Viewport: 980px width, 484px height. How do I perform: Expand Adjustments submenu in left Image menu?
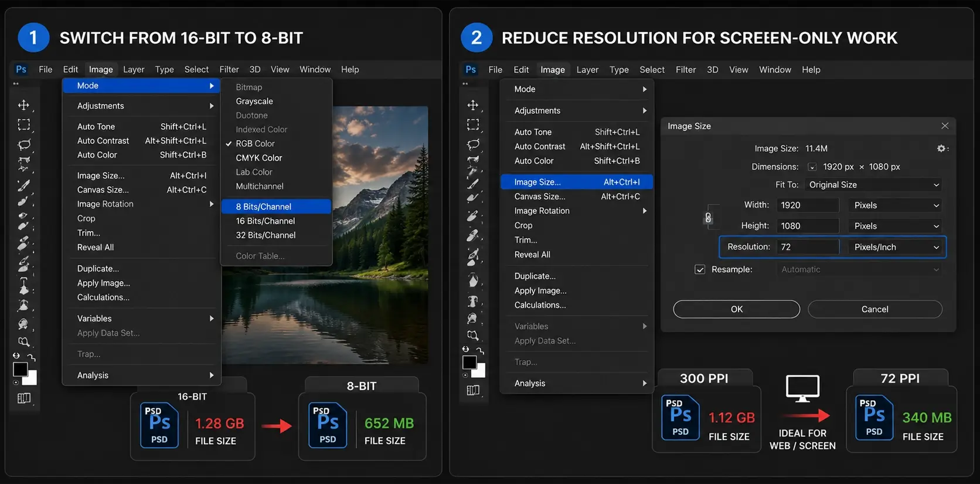pos(141,106)
